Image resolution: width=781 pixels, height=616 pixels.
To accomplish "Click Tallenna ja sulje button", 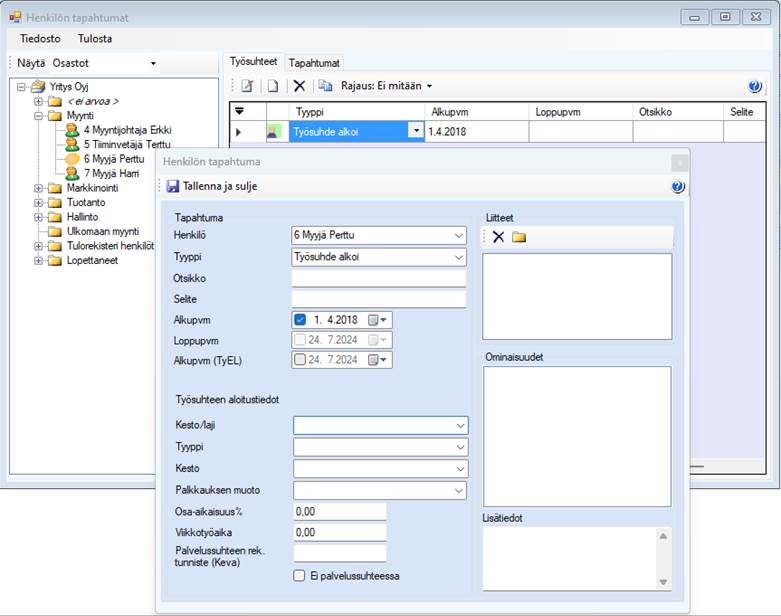I will (x=213, y=186).
